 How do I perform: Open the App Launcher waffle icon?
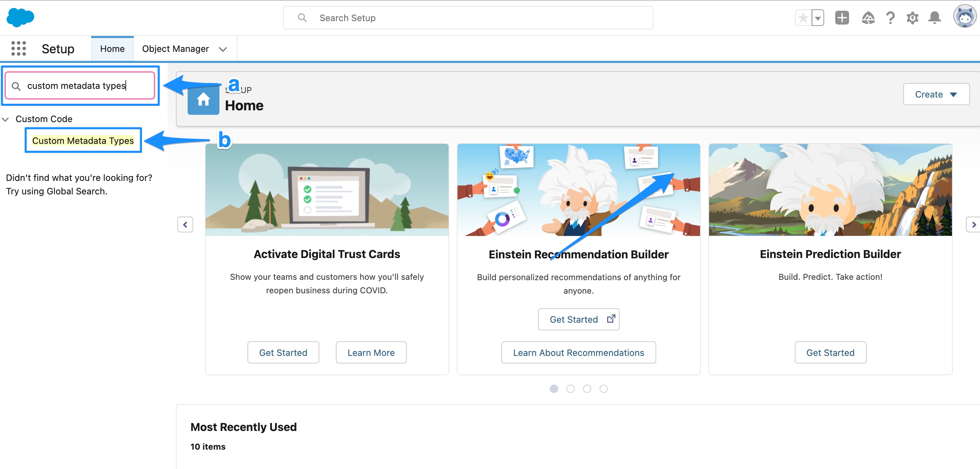[x=18, y=48]
